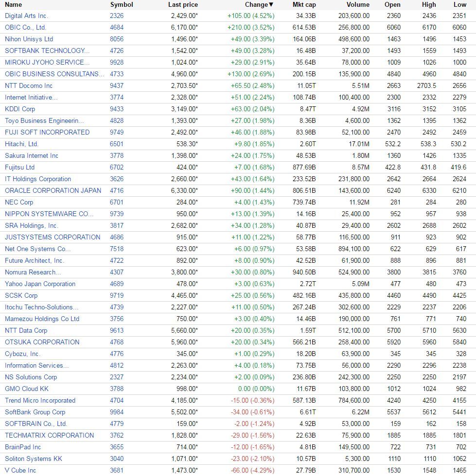476x476 pixels.
Task: Open NTT Data Corp link
Action: [x=26, y=331]
